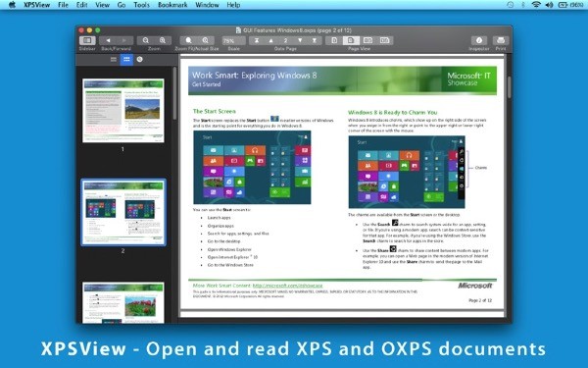Print the document
Screen dimensions: 588x368
pyautogui.click(x=501, y=40)
